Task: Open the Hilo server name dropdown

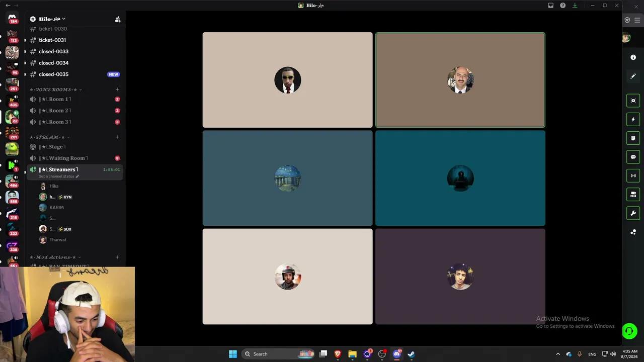Action: click(52, 19)
